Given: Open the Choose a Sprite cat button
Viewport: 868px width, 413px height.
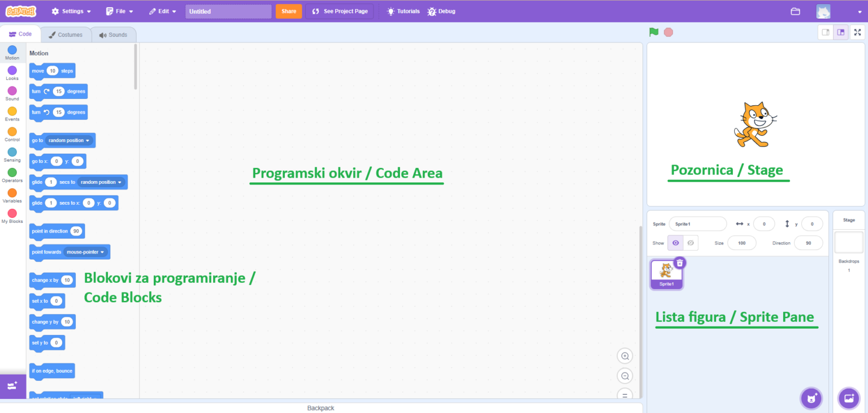Looking at the screenshot, I should tap(811, 398).
